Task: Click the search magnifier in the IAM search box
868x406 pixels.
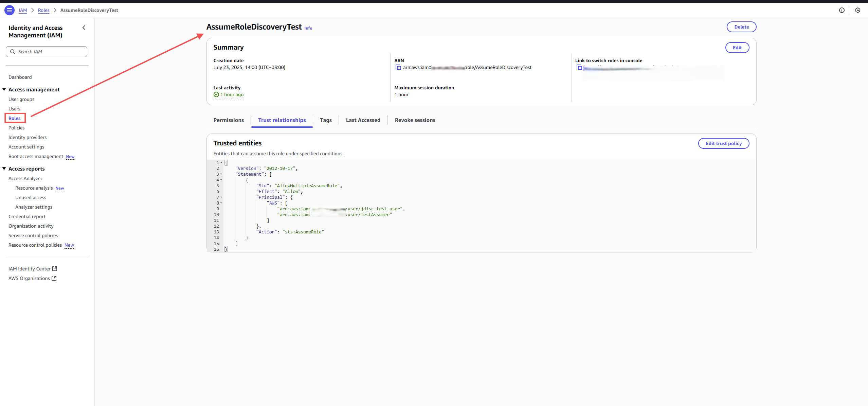Action: [x=13, y=51]
